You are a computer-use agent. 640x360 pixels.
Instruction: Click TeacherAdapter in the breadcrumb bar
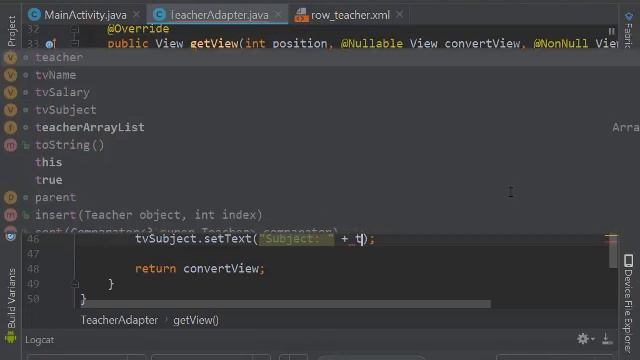(119, 320)
